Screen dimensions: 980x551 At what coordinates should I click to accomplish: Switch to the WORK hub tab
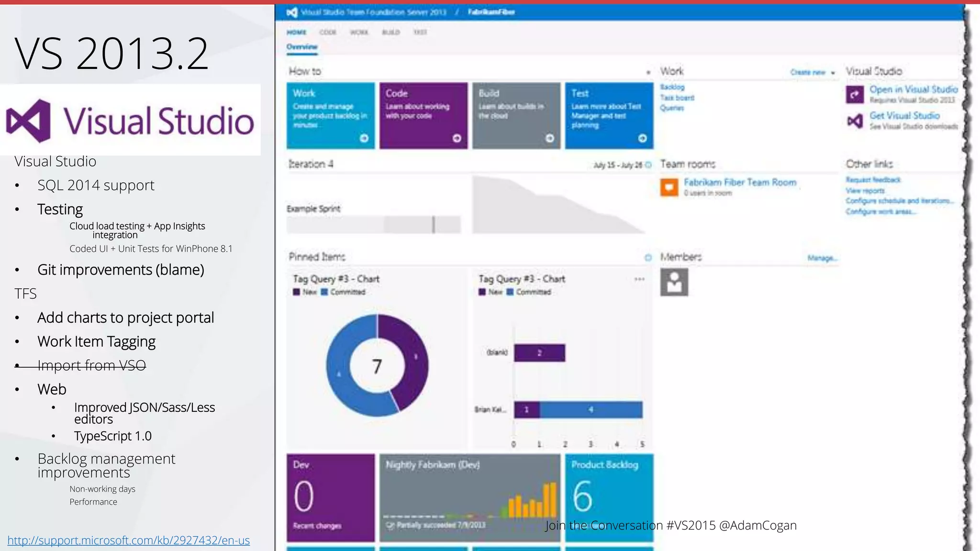pos(359,33)
